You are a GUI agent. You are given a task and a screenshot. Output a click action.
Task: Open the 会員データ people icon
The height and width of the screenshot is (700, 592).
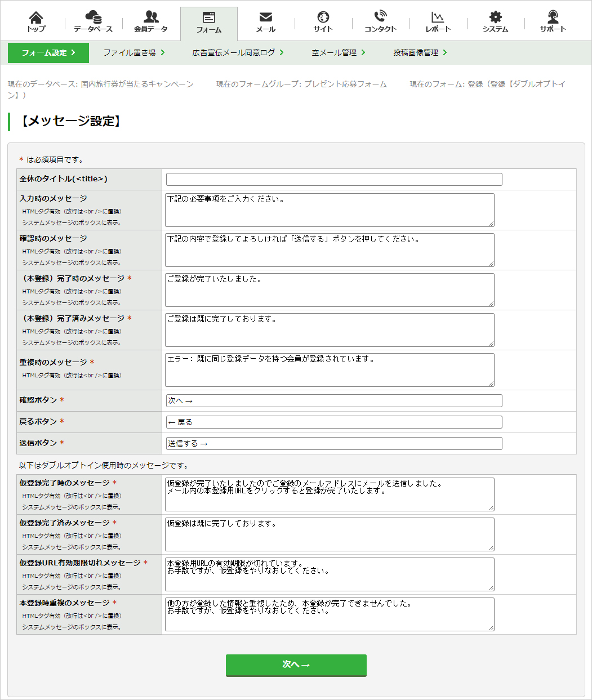click(151, 23)
